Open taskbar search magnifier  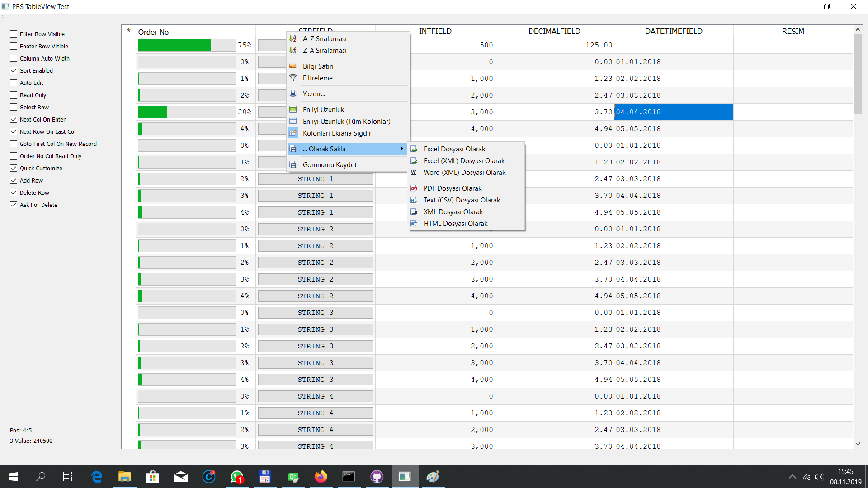point(41,477)
